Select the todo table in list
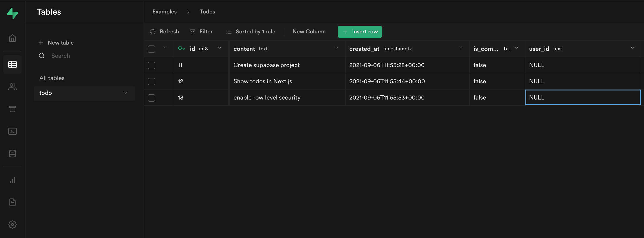The width and height of the screenshot is (644, 238). point(85,93)
